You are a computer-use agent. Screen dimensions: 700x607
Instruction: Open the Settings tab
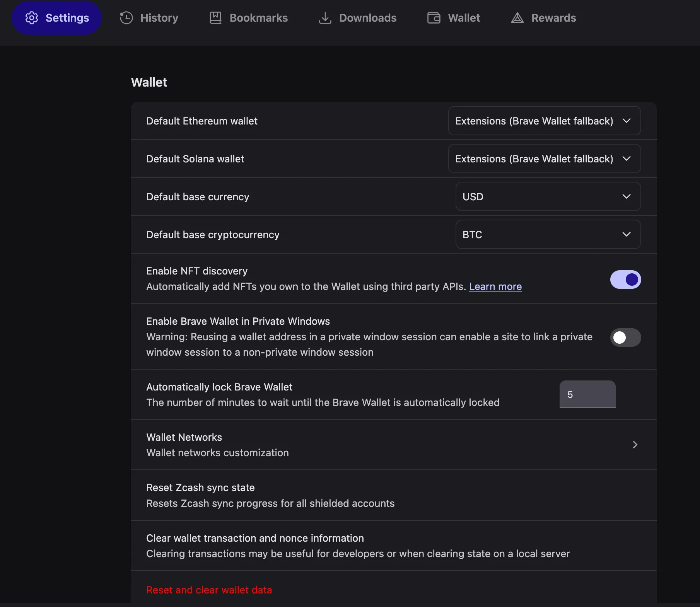click(x=56, y=18)
